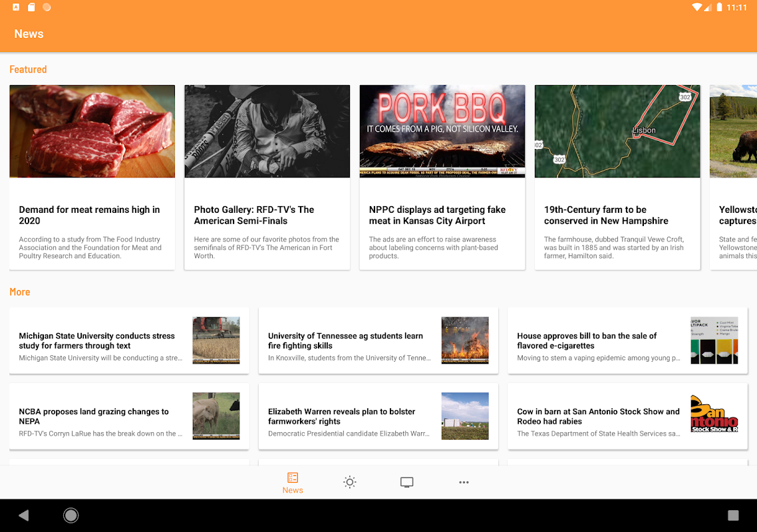Open Elizabeth Warren farmworkers' rights headline
Screen dimensions: 757x532
341,416
